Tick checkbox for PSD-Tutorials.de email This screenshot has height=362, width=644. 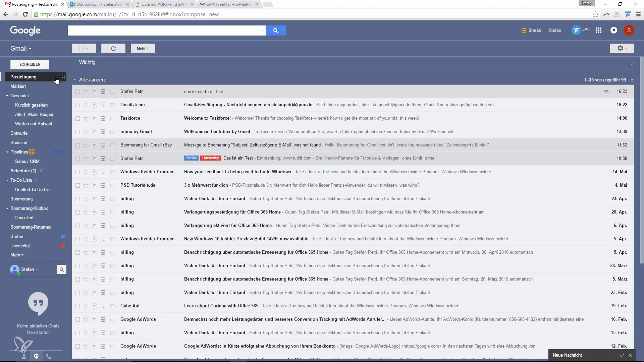coord(77,185)
